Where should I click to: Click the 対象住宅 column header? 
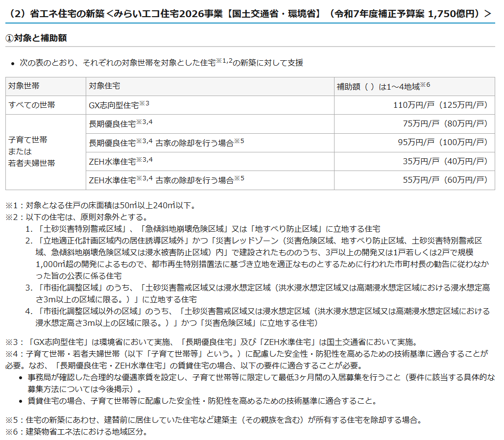pyautogui.click(x=104, y=86)
